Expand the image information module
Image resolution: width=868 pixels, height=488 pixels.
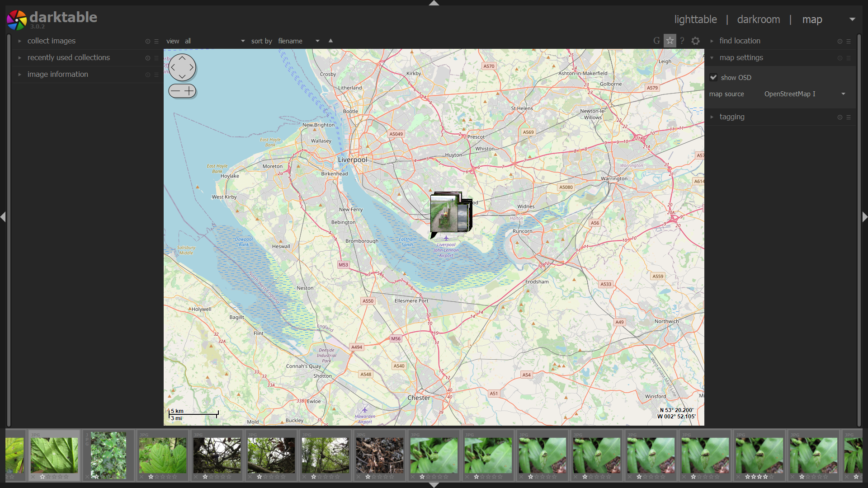(19, 75)
